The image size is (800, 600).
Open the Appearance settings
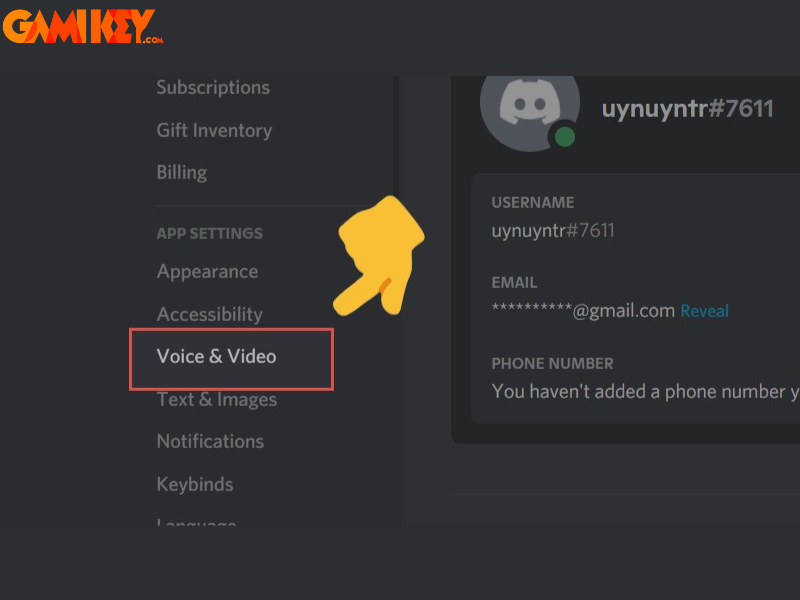(207, 272)
